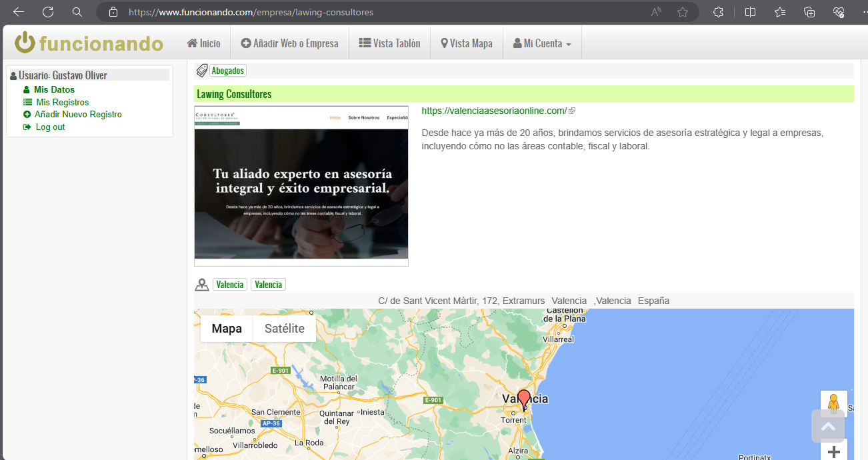Select the Street View pegman icon
This screenshot has width=868, height=460.
pos(833,403)
